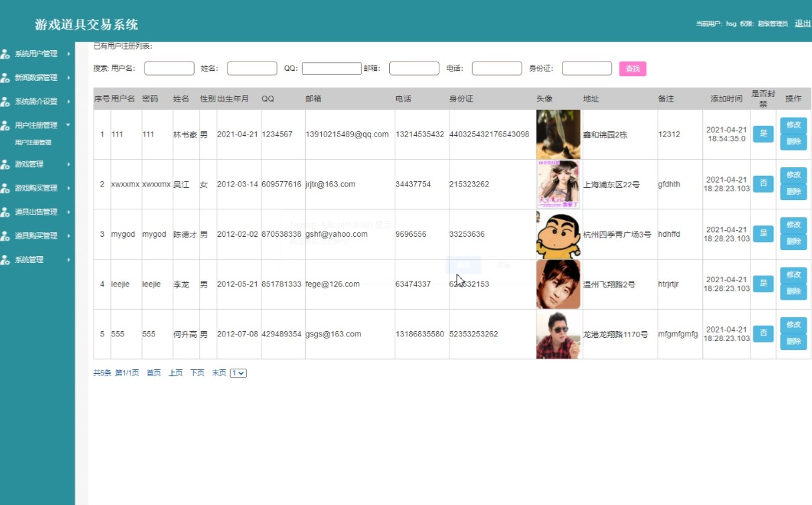Click the 用户名 search input field
This screenshot has width=812, height=505.
169,68
